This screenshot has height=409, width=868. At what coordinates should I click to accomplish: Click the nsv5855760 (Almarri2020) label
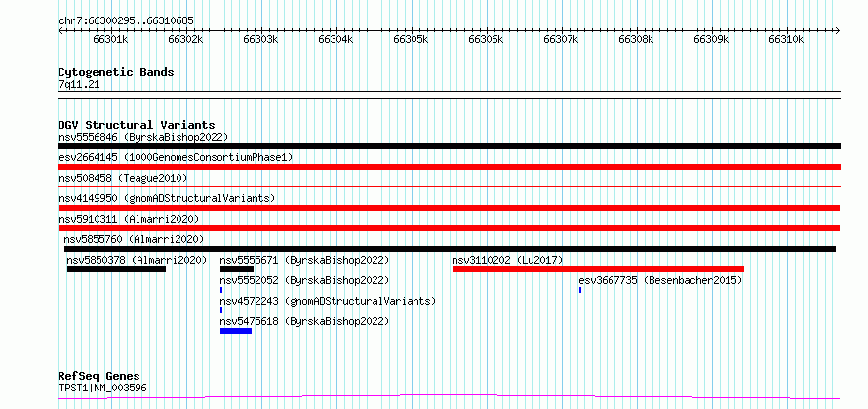[134, 239]
